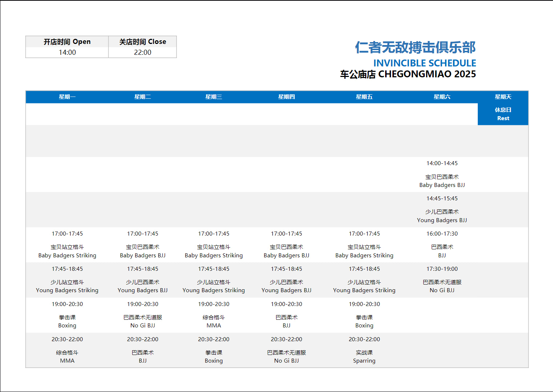The width and height of the screenshot is (553, 392).
Task: Click the 休息日 Rest cell
Action: tap(503, 114)
